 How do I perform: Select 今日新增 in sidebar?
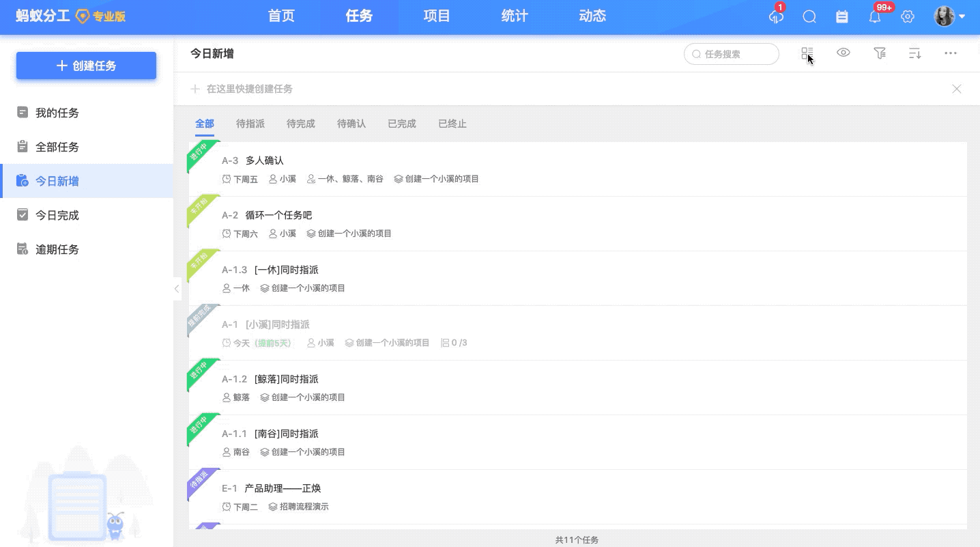pyautogui.click(x=87, y=181)
